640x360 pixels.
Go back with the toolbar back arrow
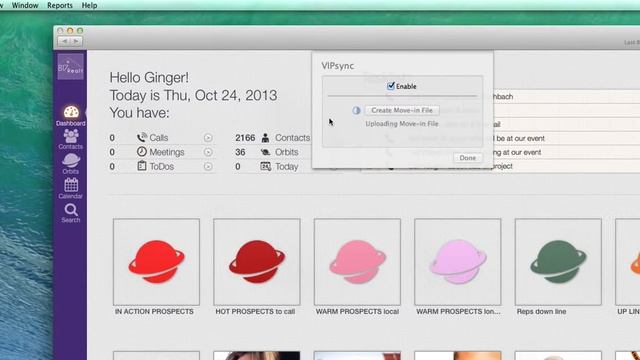coord(64,41)
